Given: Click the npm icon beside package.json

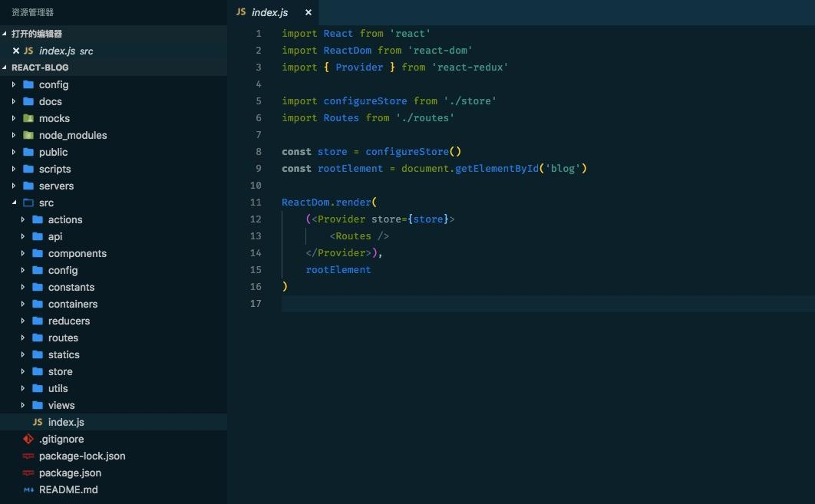Looking at the screenshot, I should (28, 473).
